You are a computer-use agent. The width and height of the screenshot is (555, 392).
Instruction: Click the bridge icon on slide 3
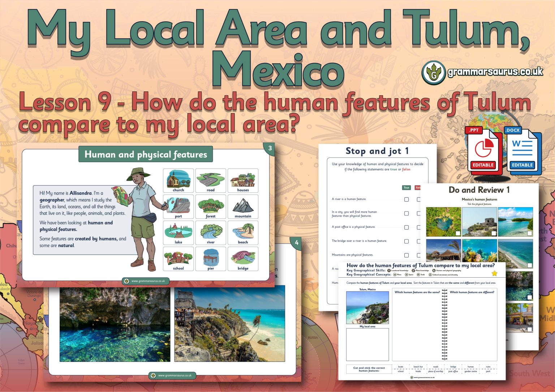243,259
